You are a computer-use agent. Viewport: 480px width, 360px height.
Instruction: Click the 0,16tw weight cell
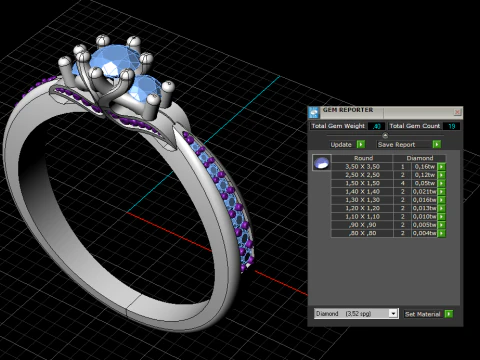coord(425,167)
